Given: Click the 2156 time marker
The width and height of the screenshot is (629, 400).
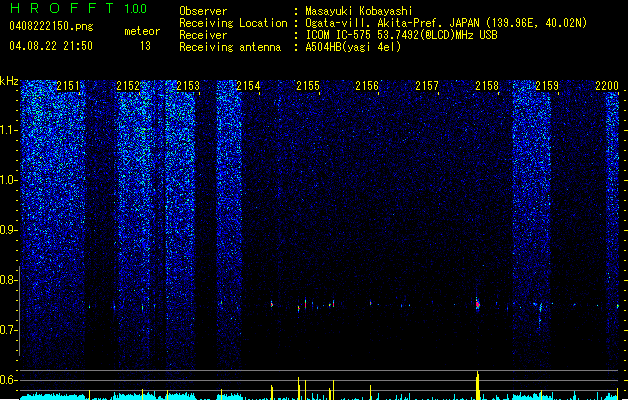Looking at the screenshot, I should (367, 86).
